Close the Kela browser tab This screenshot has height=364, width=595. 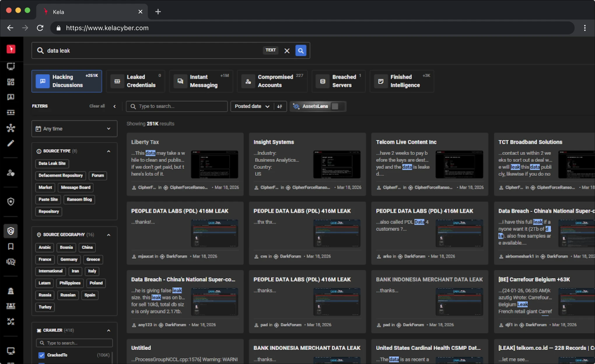[x=140, y=12]
